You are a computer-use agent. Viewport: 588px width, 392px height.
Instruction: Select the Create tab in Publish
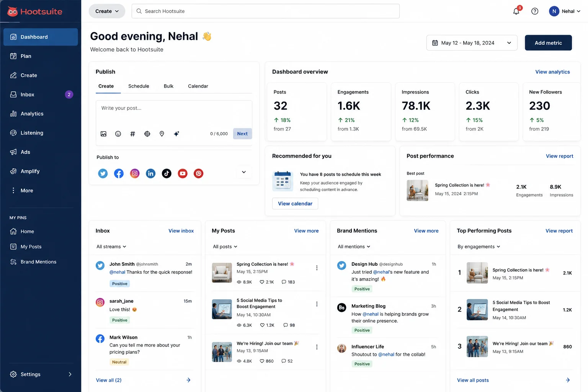pos(106,86)
